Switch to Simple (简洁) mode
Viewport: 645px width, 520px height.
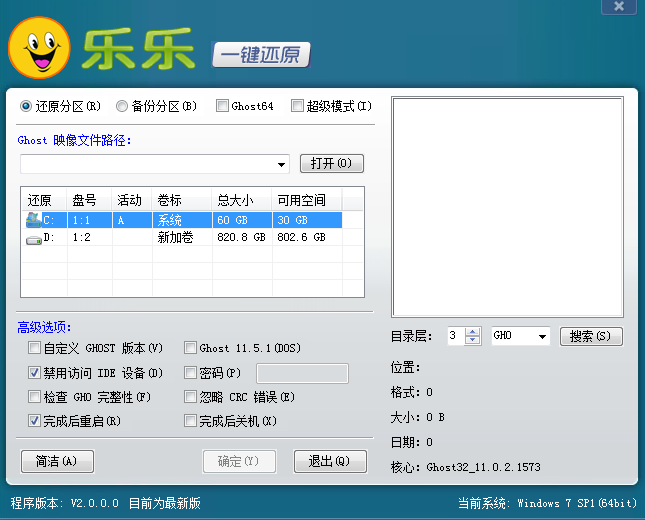(x=57, y=461)
